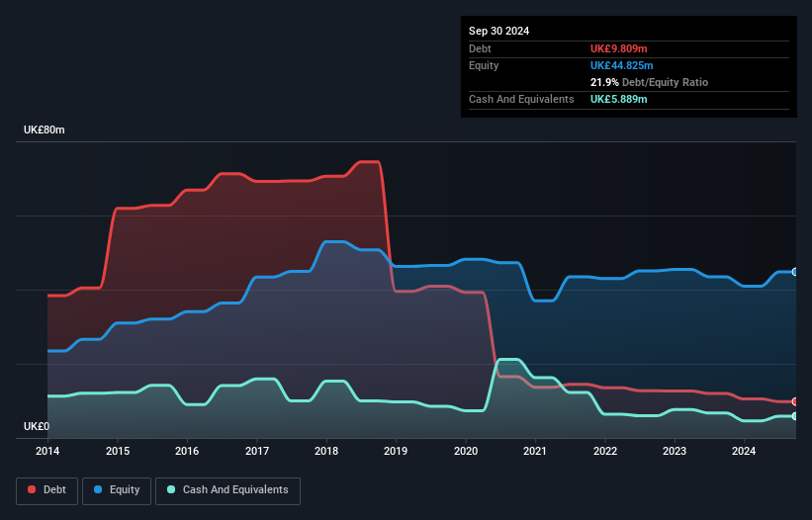The height and width of the screenshot is (520, 812).
Task: Click the Equity row label in tooltip
Action: [x=484, y=65]
